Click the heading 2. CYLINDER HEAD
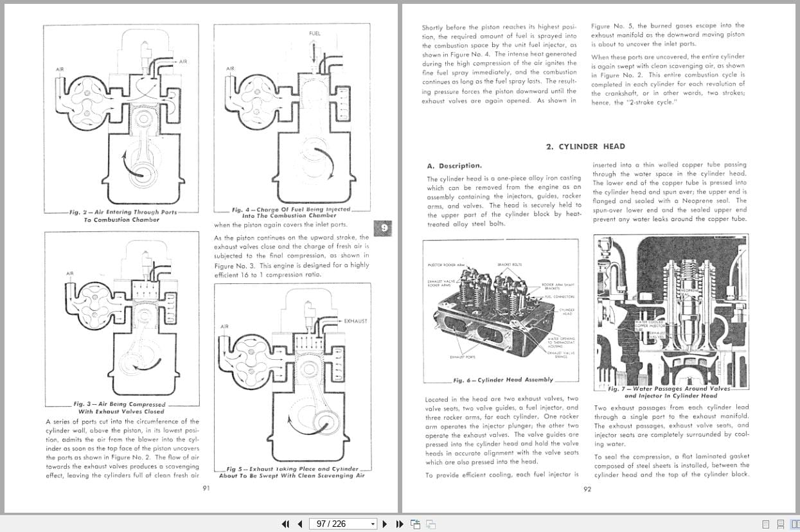Viewport: 800px width, 532px height. (x=587, y=146)
